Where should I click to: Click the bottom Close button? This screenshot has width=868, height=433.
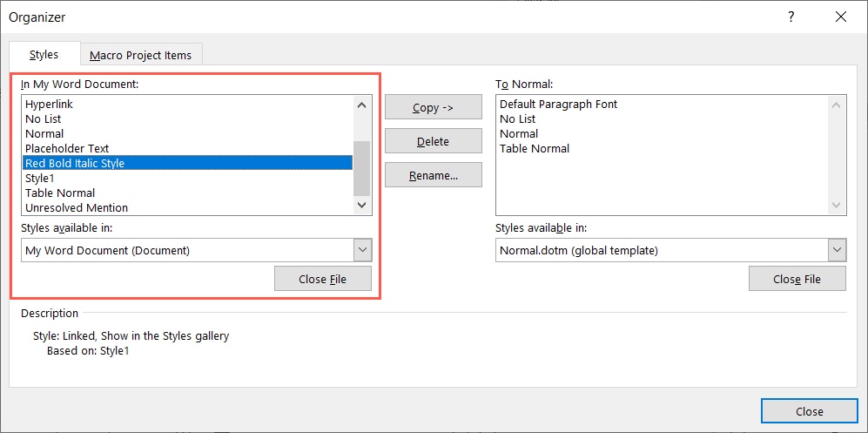tap(809, 411)
